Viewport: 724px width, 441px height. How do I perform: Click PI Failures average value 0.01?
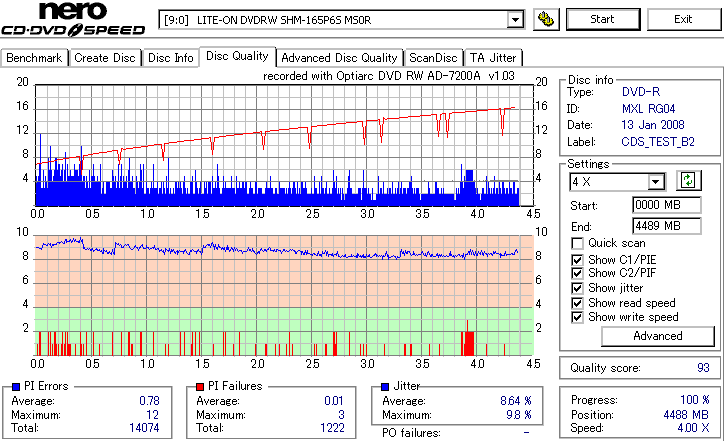[x=333, y=401]
